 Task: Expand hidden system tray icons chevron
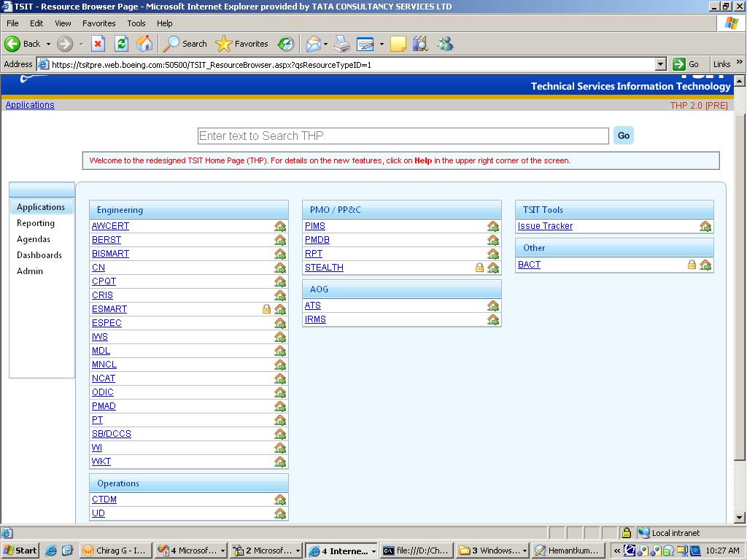617,551
